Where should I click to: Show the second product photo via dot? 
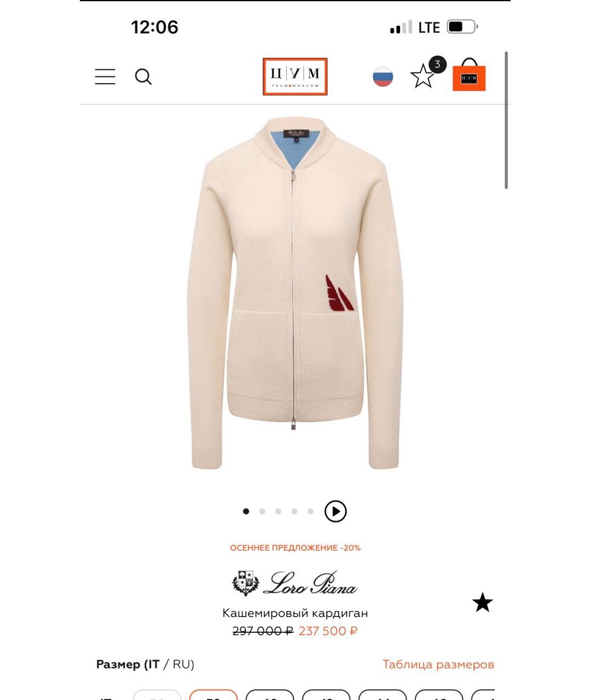[262, 511]
